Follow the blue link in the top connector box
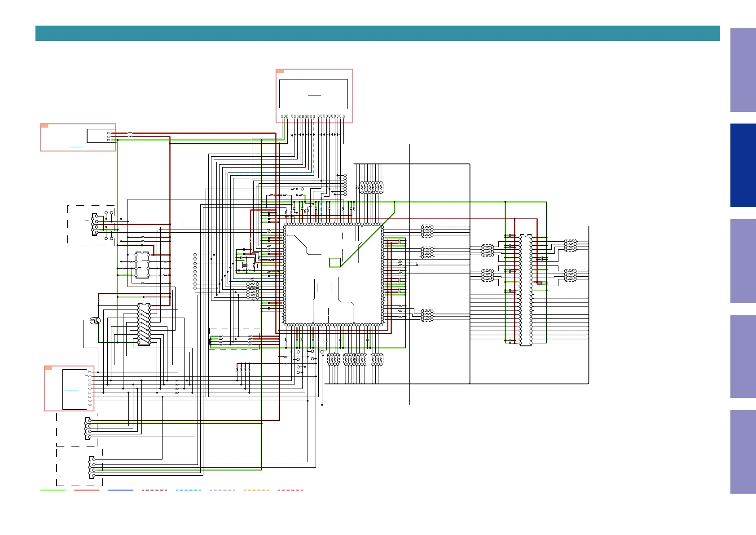This screenshot has width=756, height=535. coord(315,95)
